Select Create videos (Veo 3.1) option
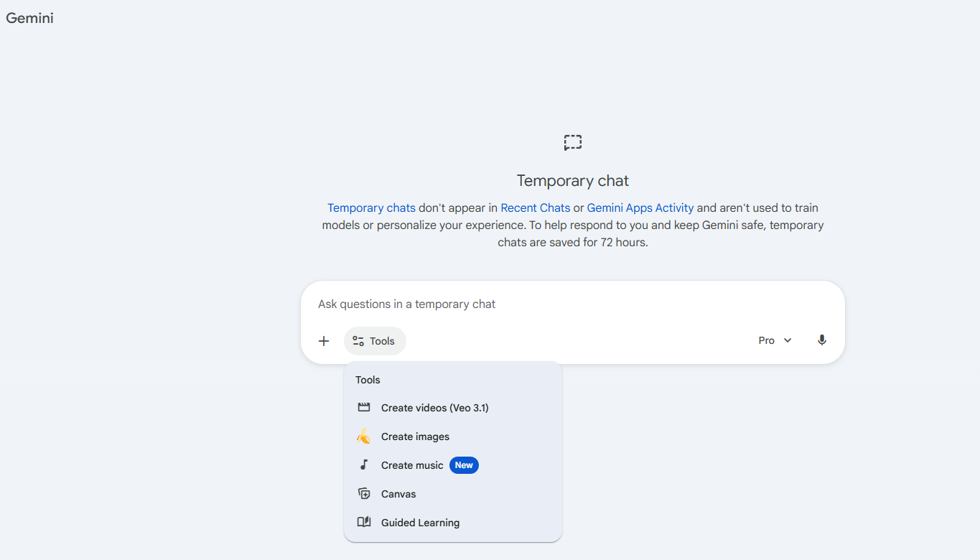 [434, 408]
